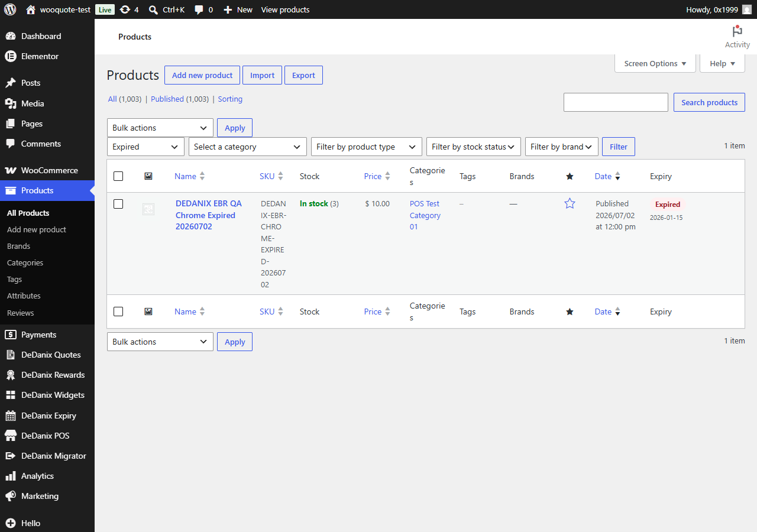Expand Screen Options panel

coord(655,63)
